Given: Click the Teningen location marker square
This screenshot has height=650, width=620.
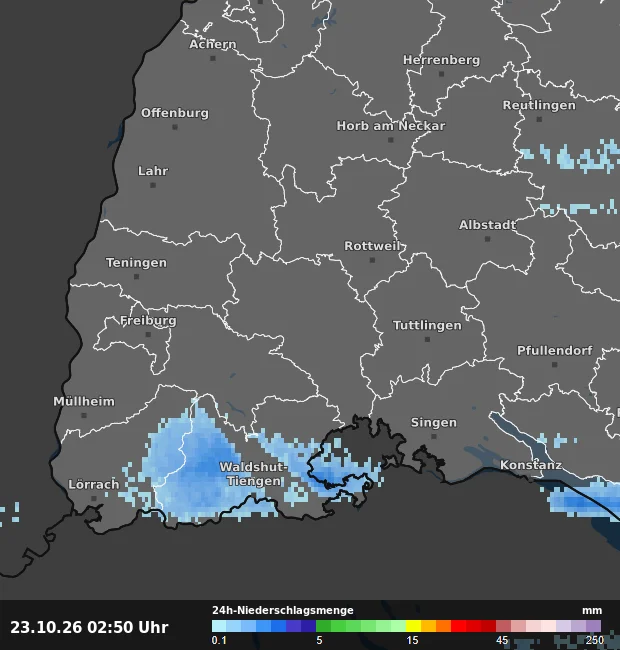Looking at the screenshot, I should tap(136, 277).
